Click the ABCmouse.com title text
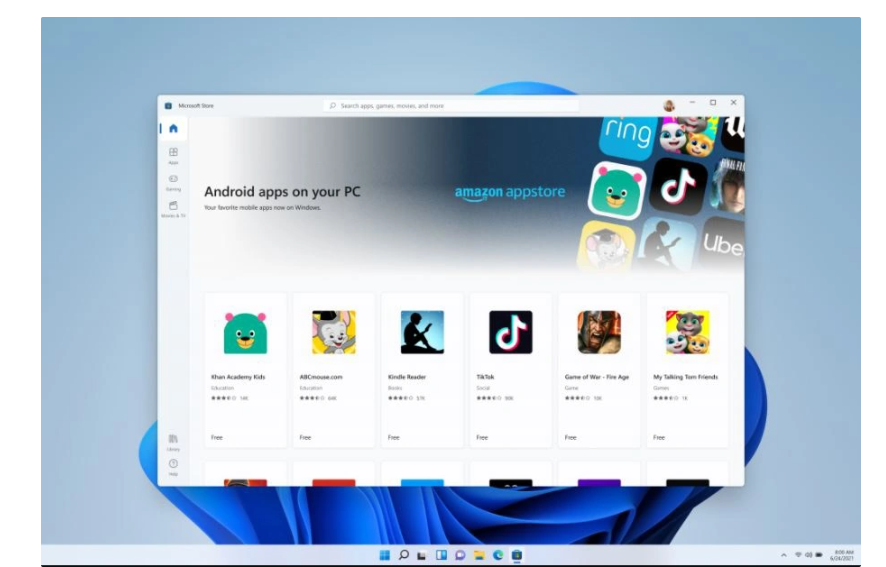 pos(321,377)
